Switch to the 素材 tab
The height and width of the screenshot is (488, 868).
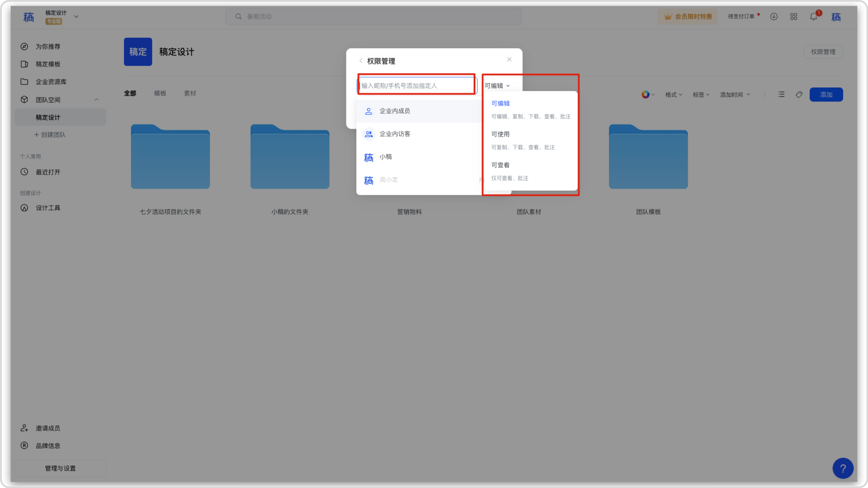[190, 93]
